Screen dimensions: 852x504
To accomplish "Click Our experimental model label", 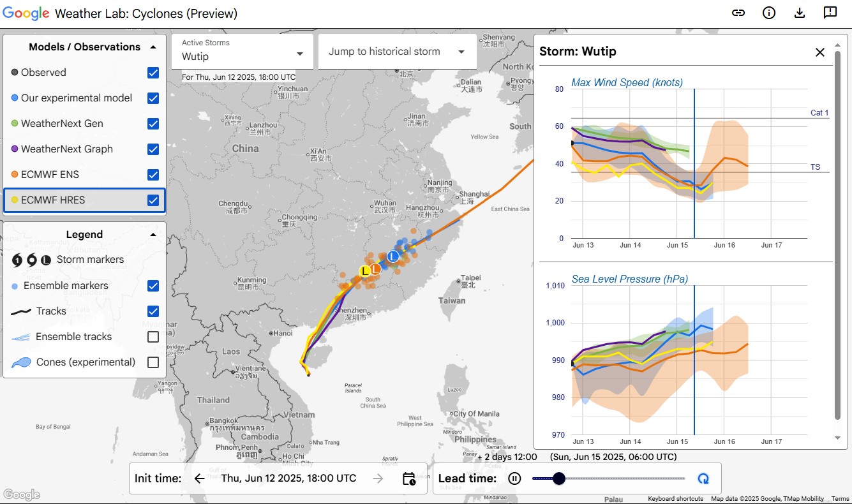I will click(x=77, y=98).
